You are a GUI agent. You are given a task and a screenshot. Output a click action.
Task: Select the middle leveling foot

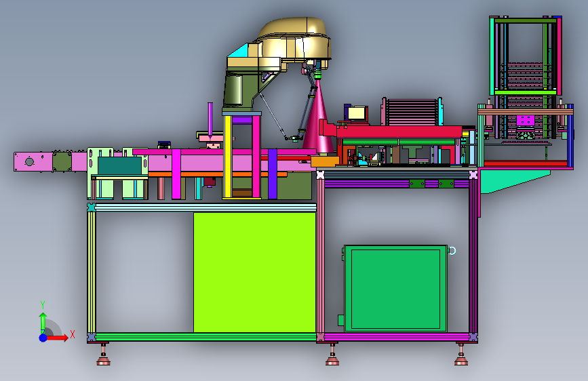pos(332,355)
